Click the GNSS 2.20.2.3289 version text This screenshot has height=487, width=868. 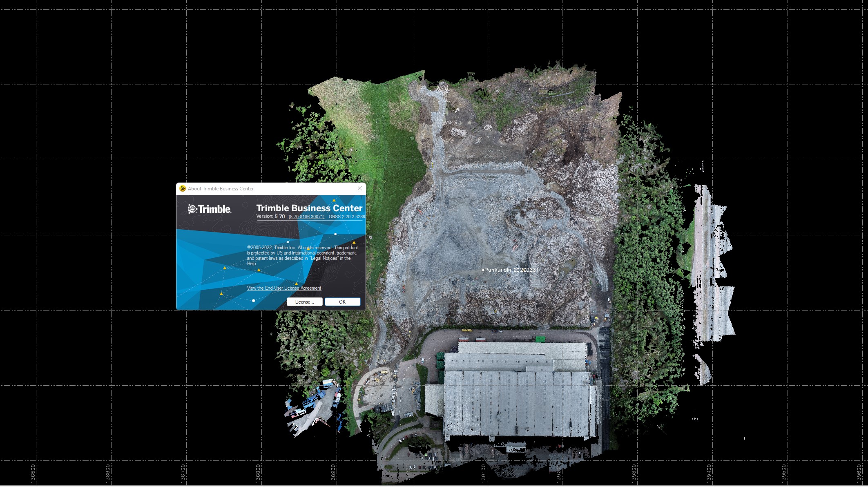(347, 217)
